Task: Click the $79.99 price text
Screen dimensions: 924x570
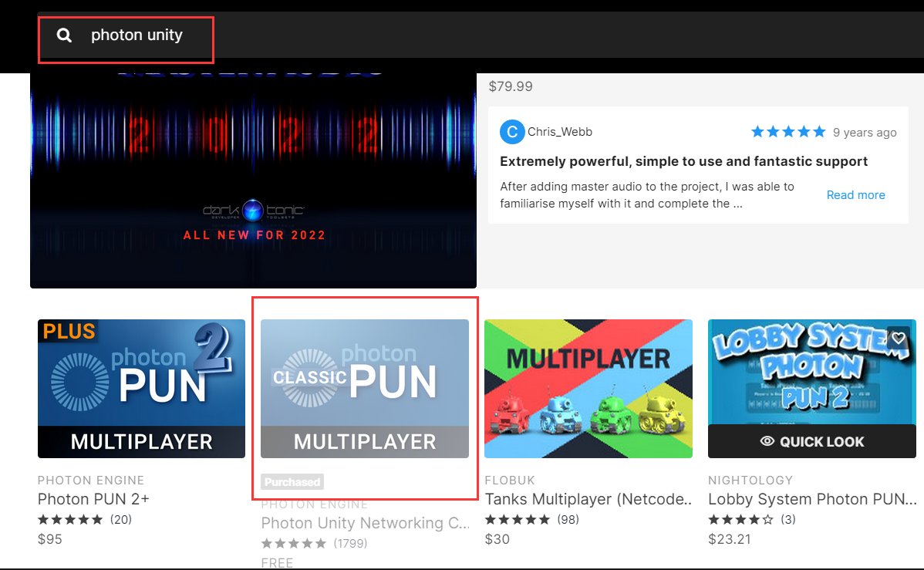Action: coord(511,86)
